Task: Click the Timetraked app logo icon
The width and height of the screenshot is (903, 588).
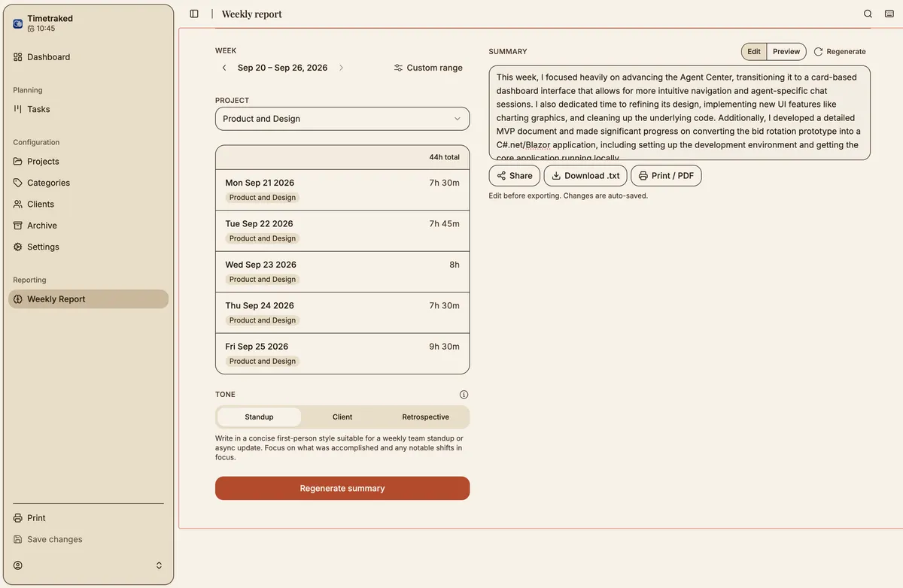Action: (18, 23)
